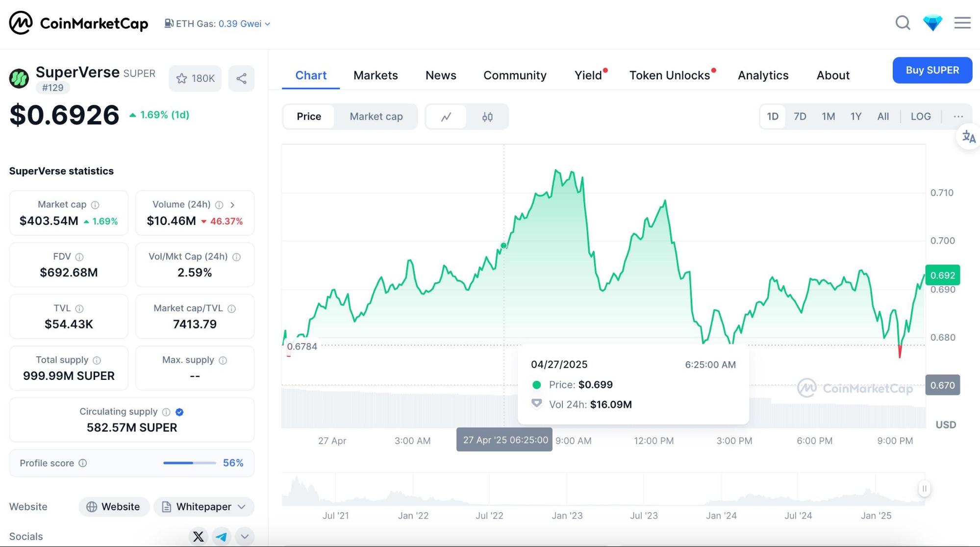Switch chart view to Market cap

[x=376, y=117]
